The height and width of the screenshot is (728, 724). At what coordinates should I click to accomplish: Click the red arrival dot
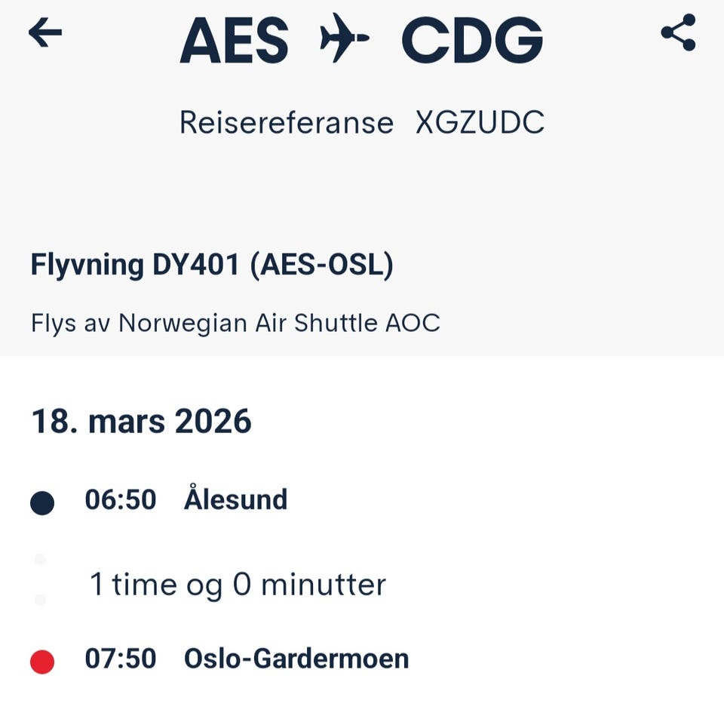(x=42, y=662)
